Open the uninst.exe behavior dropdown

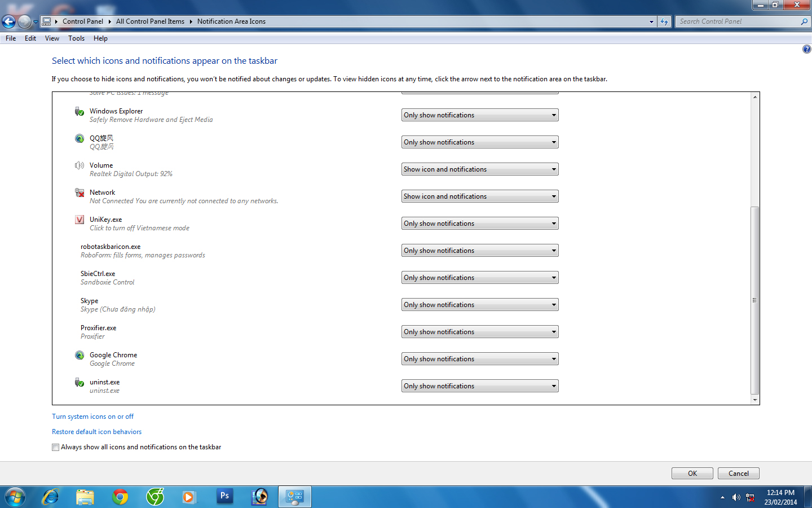(480, 386)
